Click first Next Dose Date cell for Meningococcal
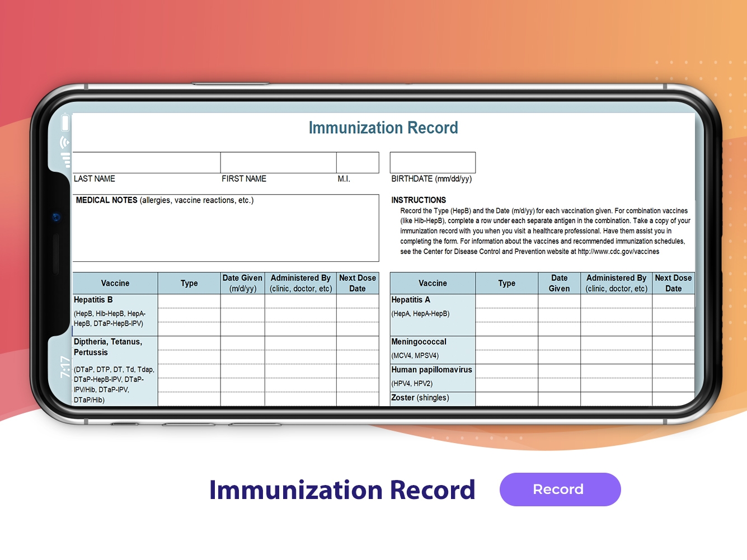 click(673, 342)
